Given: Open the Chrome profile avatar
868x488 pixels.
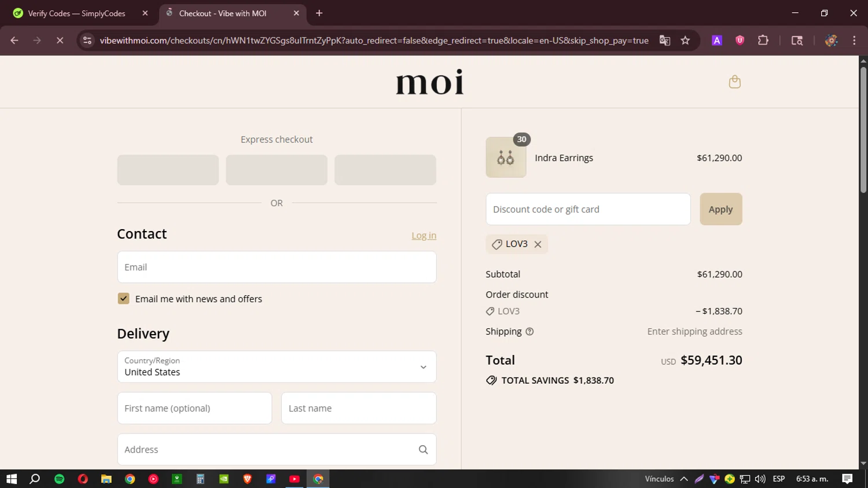Looking at the screenshot, I should (x=831, y=41).
